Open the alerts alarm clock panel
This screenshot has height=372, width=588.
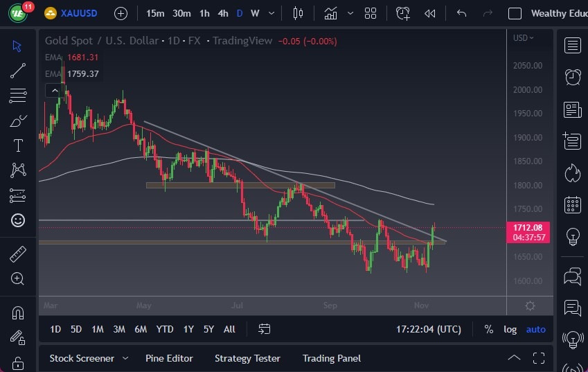(x=573, y=77)
